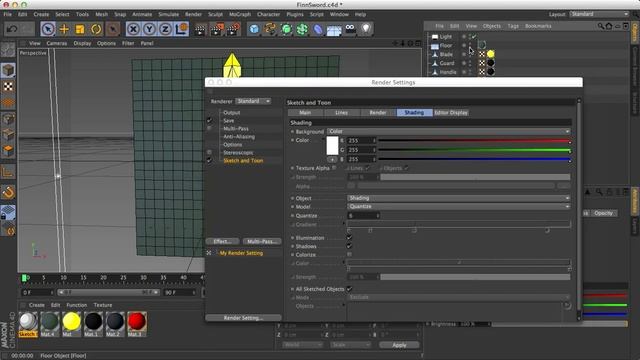
Task: Add a light bulb object icon
Action: (366, 29)
